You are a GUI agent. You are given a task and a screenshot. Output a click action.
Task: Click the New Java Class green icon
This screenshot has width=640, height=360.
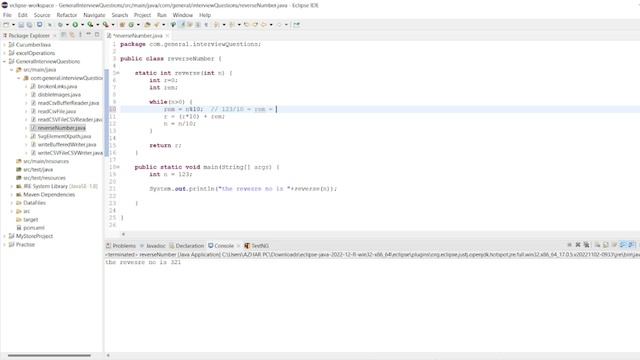point(131,24)
